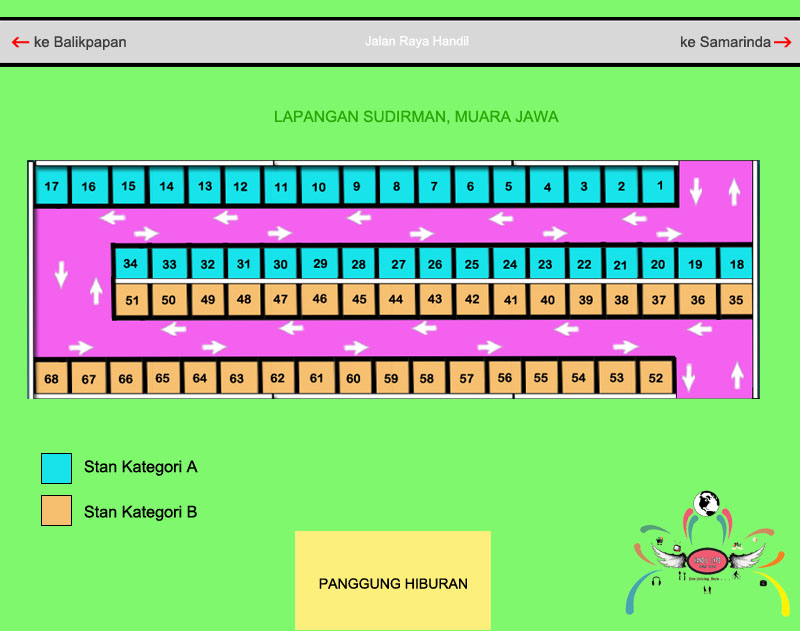This screenshot has height=631, width=800.
Task: Select the orange Stan Kategori B swatch
Action: pyautogui.click(x=56, y=511)
